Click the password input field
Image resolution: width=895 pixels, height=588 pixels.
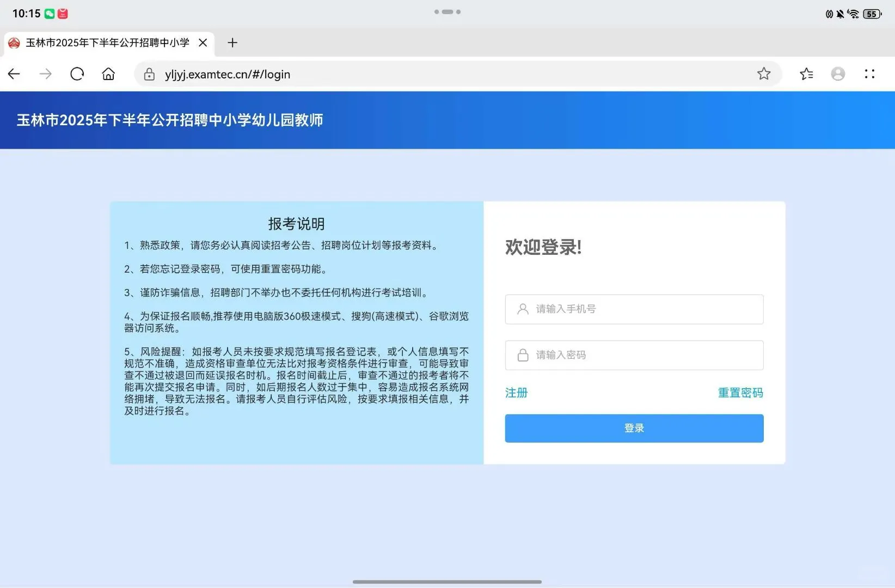634,354
